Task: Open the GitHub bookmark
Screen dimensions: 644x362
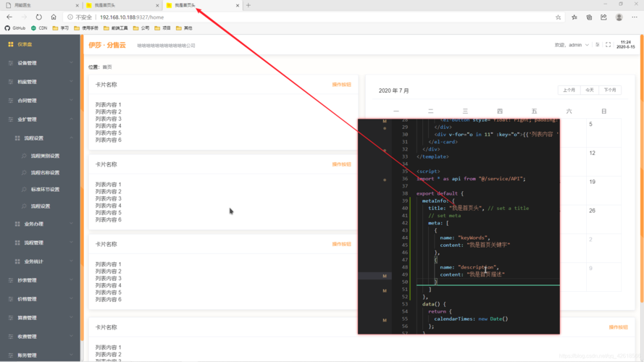Action: click(15, 28)
